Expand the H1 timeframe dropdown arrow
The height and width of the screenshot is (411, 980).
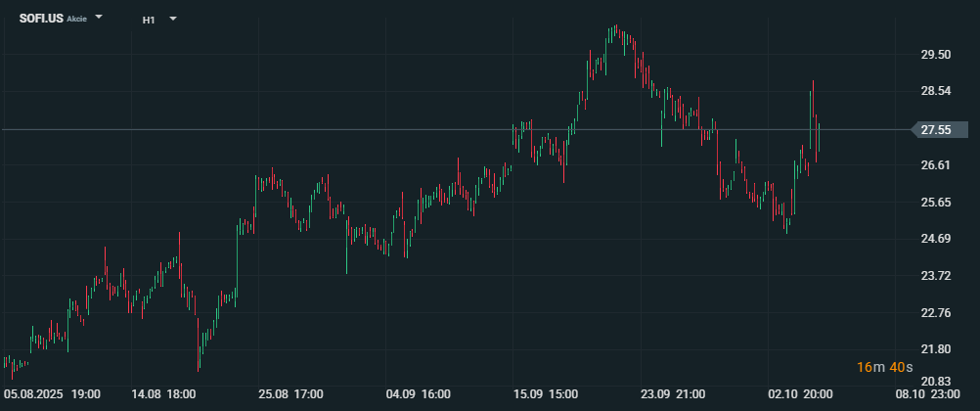pyautogui.click(x=173, y=18)
